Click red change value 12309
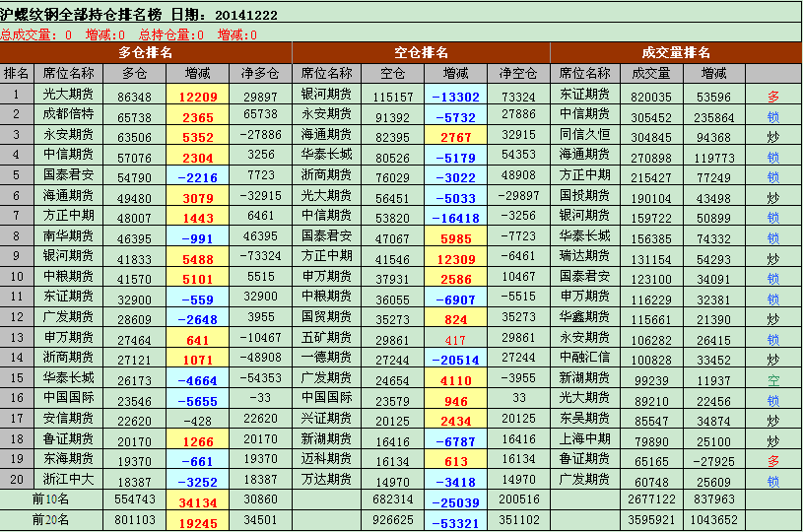 pos(455,259)
